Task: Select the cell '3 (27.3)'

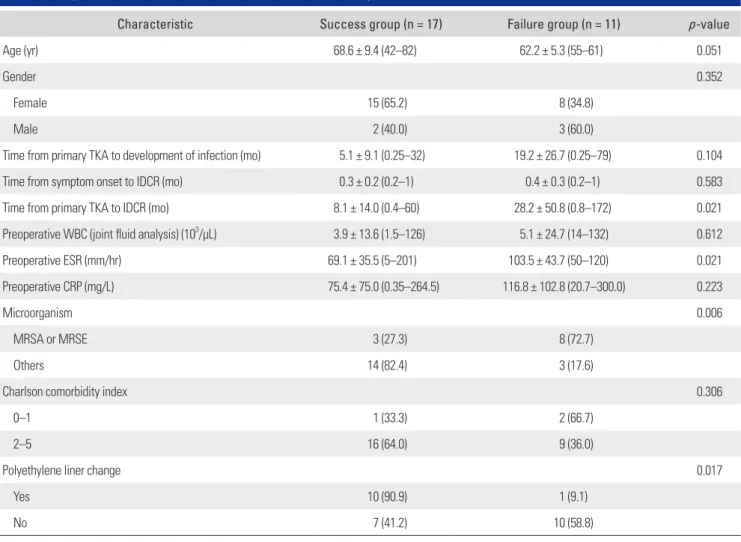Action: 390,339
